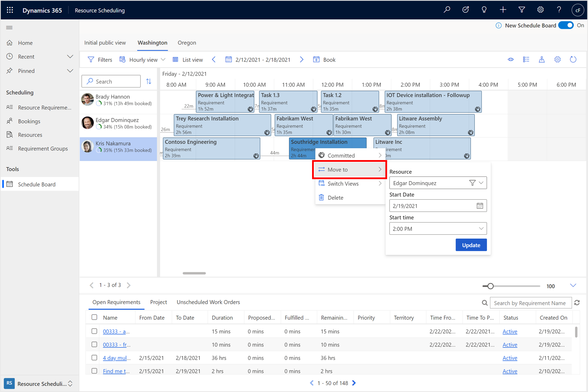Viewport: 588px width, 392px height.
Task: Sort resources with the up-down arrows icon
Action: pyautogui.click(x=149, y=81)
